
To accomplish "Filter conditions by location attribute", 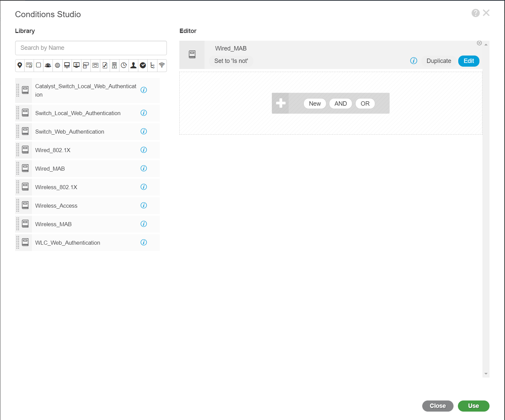I will pyautogui.click(x=20, y=66).
